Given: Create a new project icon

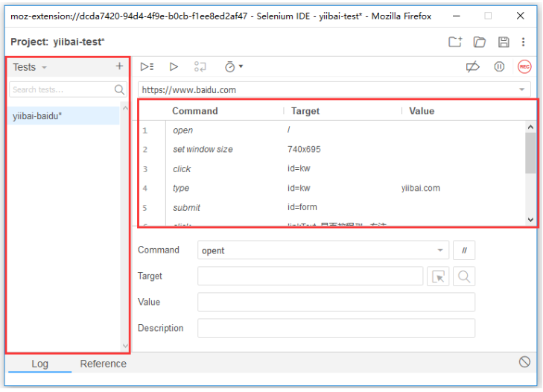Looking at the screenshot, I should click(x=455, y=42).
